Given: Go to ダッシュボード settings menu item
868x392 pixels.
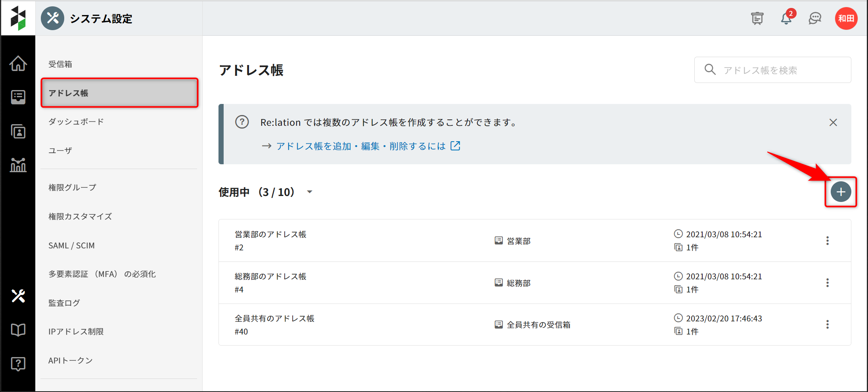Looking at the screenshot, I should (76, 122).
